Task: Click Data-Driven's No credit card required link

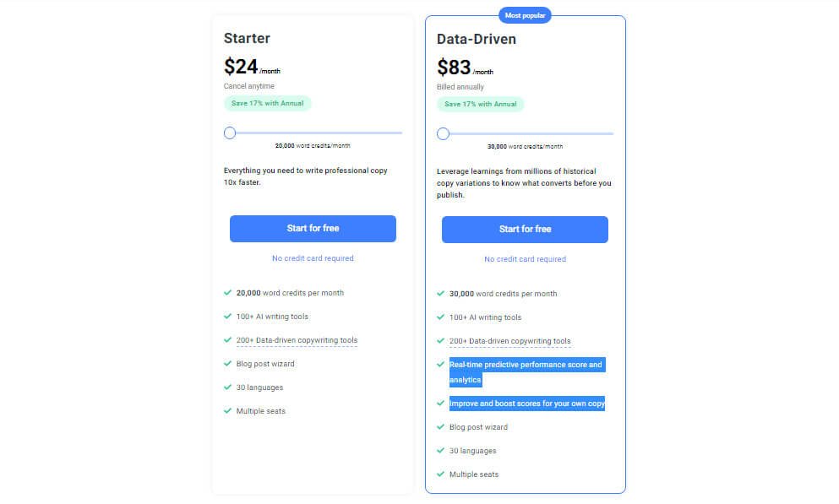Action: (525, 259)
